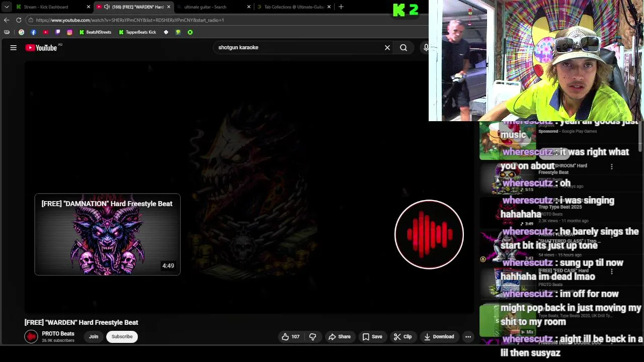Select the youtube.com URL in address bar
Viewport: 644px width, 362px height.
point(130,20)
